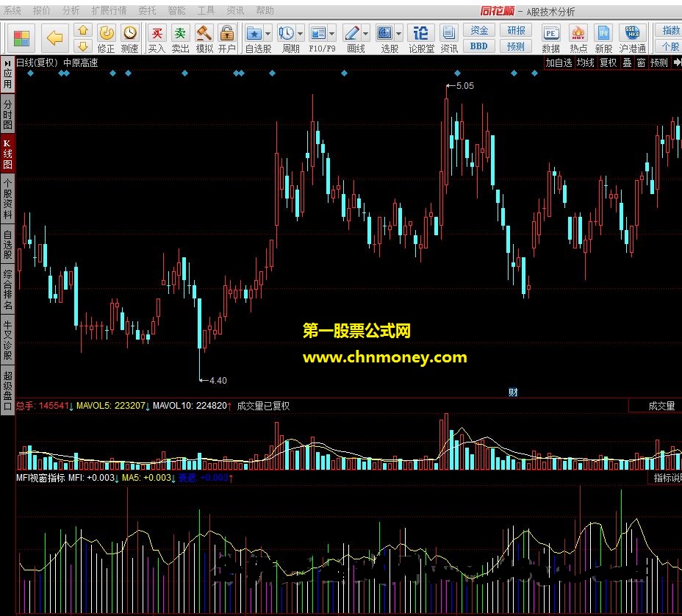Click the 资金 funds button
The width and height of the screenshot is (682, 616).
pos(479,30)
